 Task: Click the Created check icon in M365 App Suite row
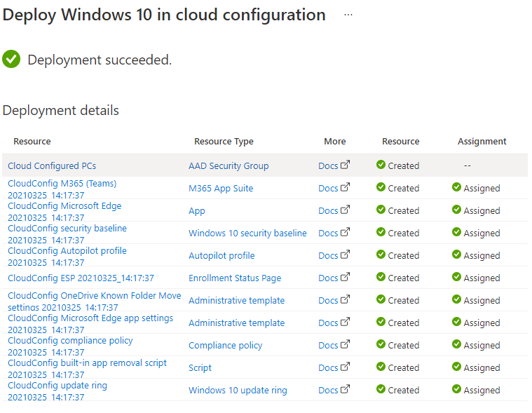click(381, 187)
